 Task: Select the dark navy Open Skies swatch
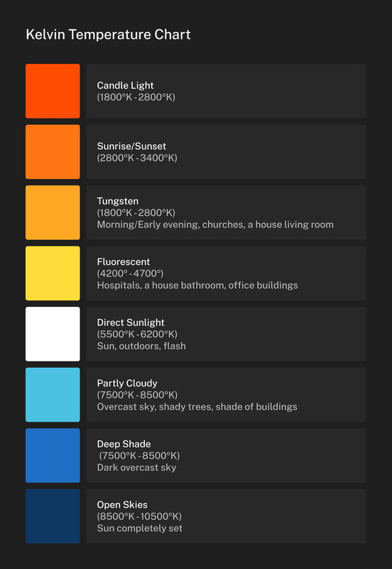click(53, 516)
